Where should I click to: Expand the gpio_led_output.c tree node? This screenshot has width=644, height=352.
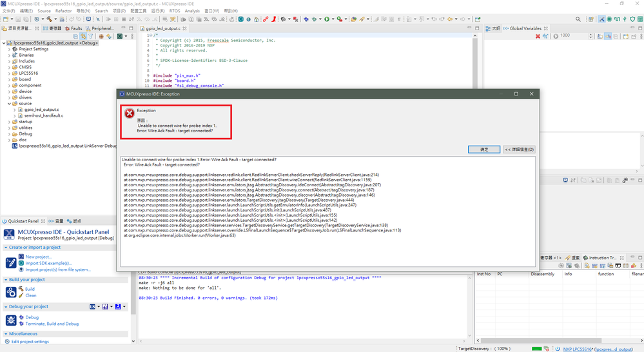pyautogui.click(x=14, y=110)
